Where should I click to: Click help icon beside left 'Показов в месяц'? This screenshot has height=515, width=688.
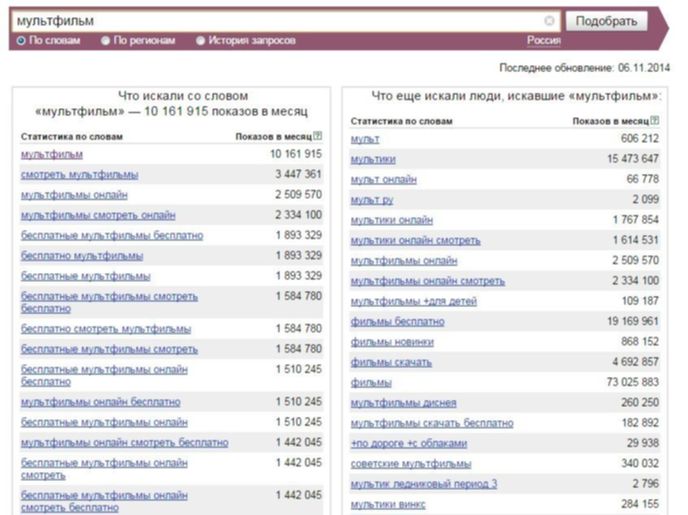tap(318, 136)
